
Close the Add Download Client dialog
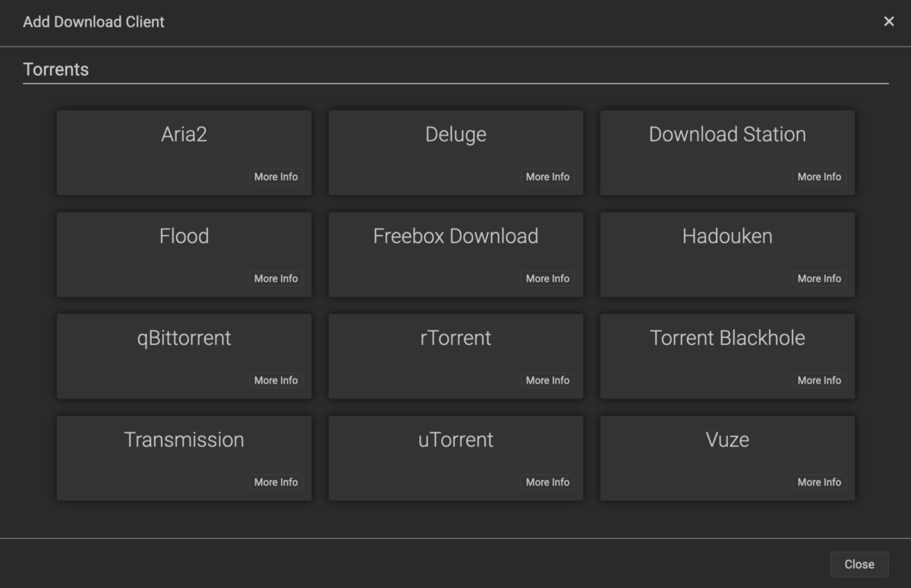(859, 564)
